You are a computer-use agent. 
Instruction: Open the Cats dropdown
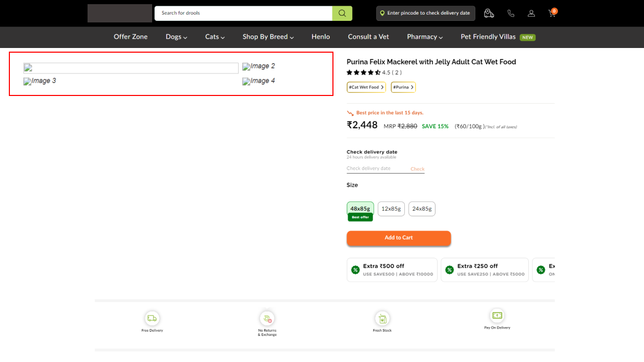[215, 37]
